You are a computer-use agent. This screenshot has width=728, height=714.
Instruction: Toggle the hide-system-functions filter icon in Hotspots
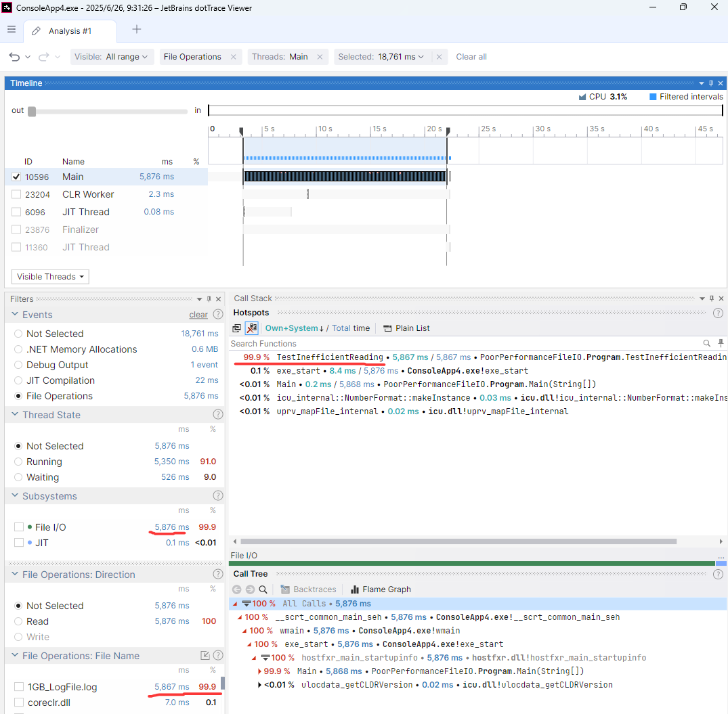[251, 328]
